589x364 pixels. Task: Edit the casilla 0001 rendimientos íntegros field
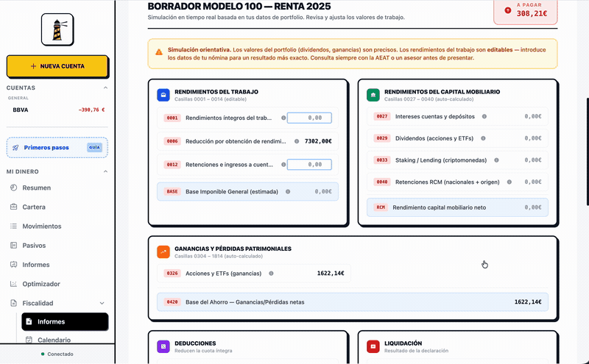309,118
